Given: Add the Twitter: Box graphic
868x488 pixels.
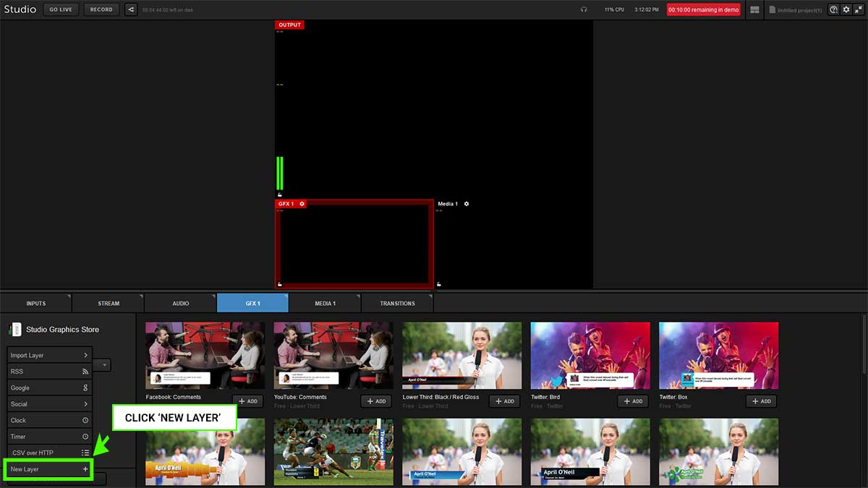Looking at the screenshot, I should pyautogui.click(x=762, y=401).
